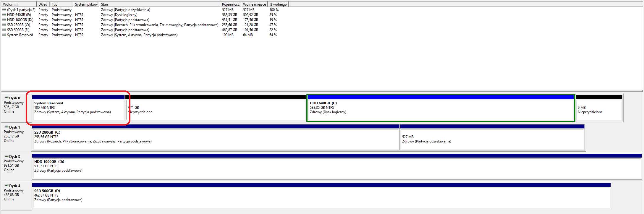This screenshot has width=644, height=214.
Task: Click the drive icon next to HDD 640GB (F:) in list
Action: pyautogui.click(x=4, y=15)
